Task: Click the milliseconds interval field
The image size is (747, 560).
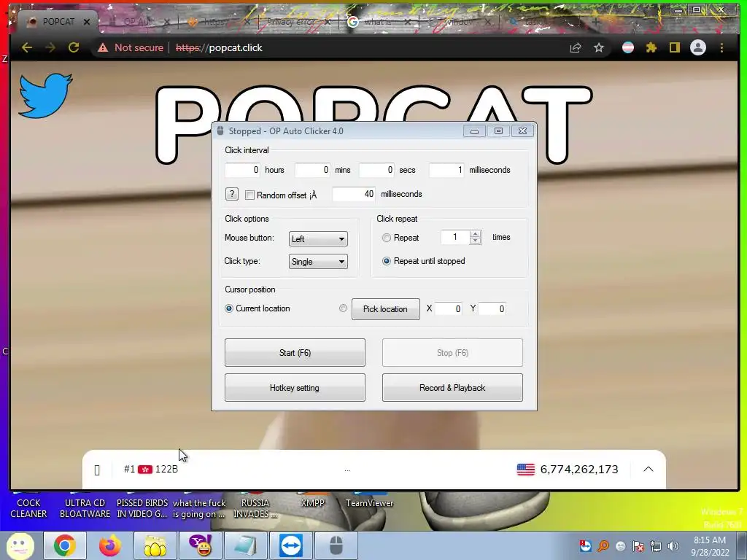Action: (446, 170)
